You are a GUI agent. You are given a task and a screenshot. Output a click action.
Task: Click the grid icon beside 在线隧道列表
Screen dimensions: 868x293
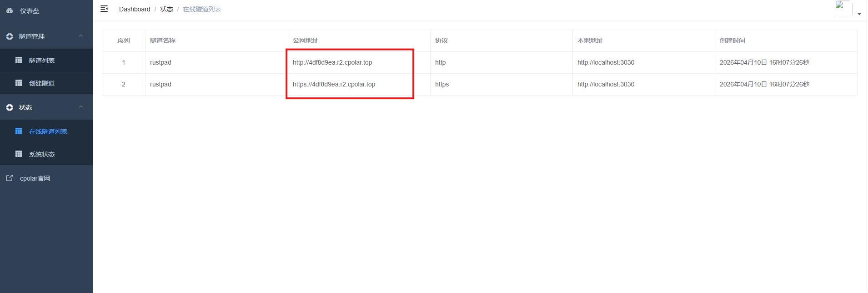(x=19, y=131)
